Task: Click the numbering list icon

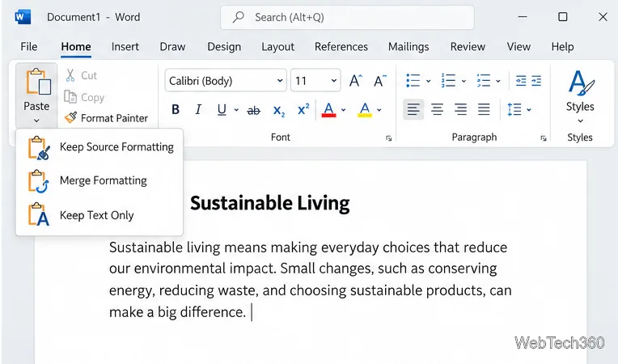Action: point(448,80)
